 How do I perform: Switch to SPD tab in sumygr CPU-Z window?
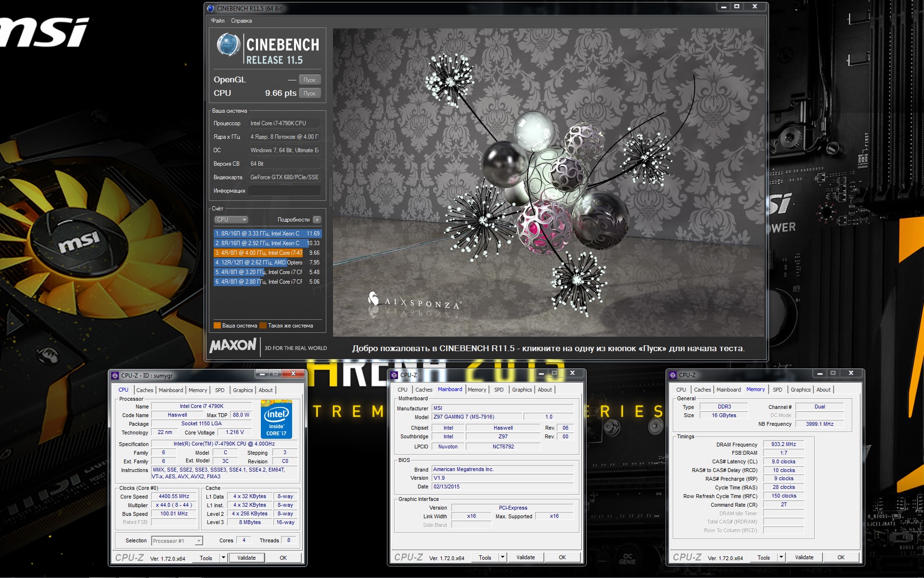coord(219,390)
